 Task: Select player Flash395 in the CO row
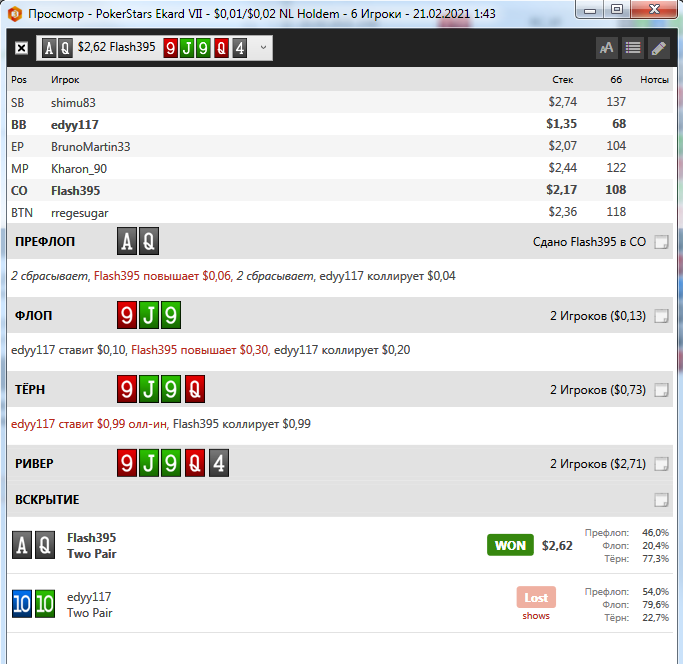(x=340, y=190)
